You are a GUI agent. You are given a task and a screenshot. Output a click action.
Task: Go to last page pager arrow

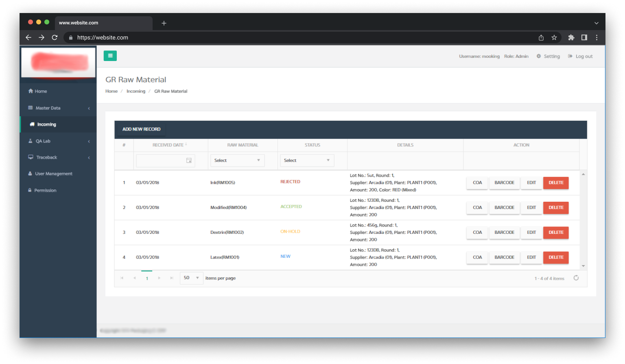coord(172,278)
